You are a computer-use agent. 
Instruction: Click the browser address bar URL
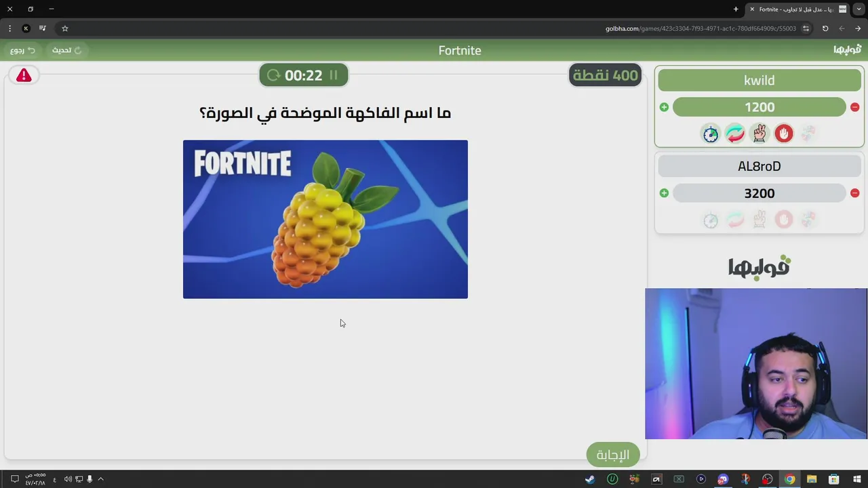click(x=701, y=28)
